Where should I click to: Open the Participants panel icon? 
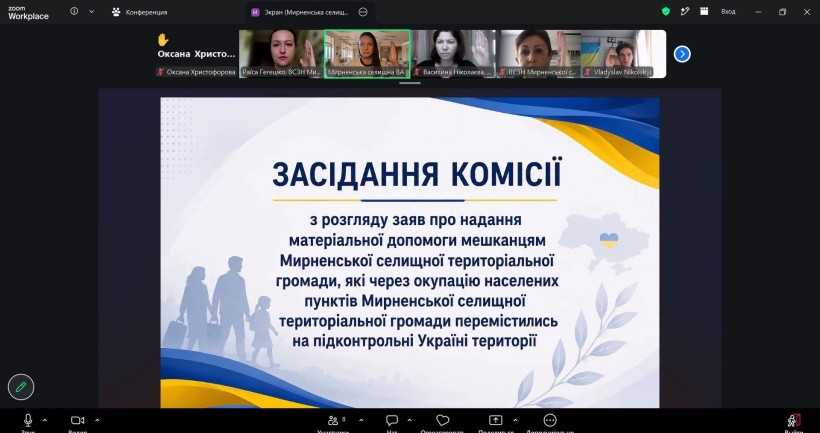click(x=333, y=420)
